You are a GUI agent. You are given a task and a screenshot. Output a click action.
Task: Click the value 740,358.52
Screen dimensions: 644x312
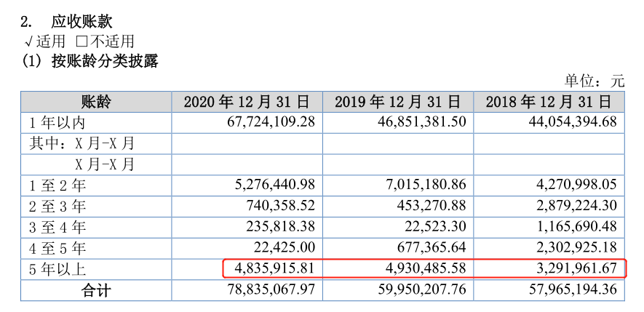(281, 205)
